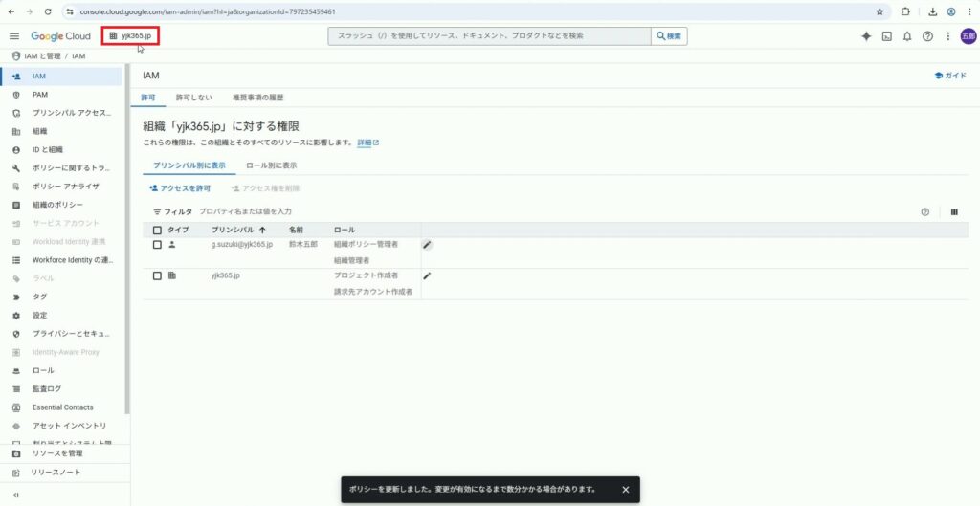Select checkbox for g.suzuki@yjk365.jp row
Image resolution: width=980 pixels, height=506 pixels.
click(x=157, y=245)
